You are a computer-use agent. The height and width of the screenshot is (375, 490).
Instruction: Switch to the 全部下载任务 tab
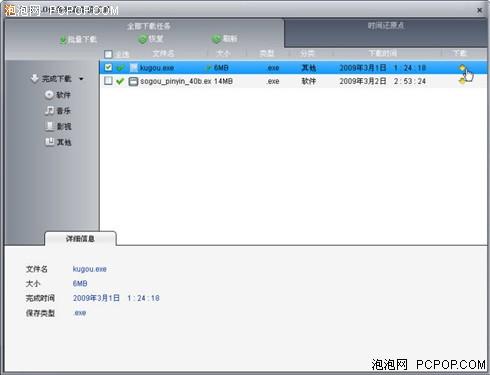(148, 26)
